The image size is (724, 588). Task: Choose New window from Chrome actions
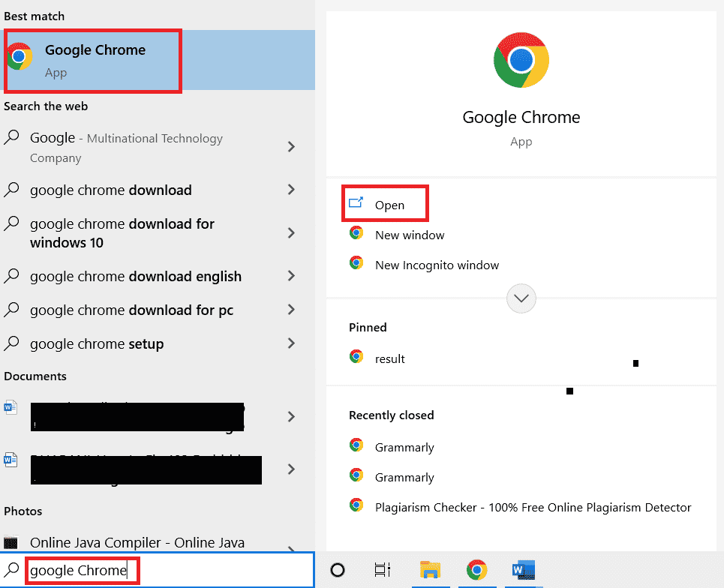(409, 235)
